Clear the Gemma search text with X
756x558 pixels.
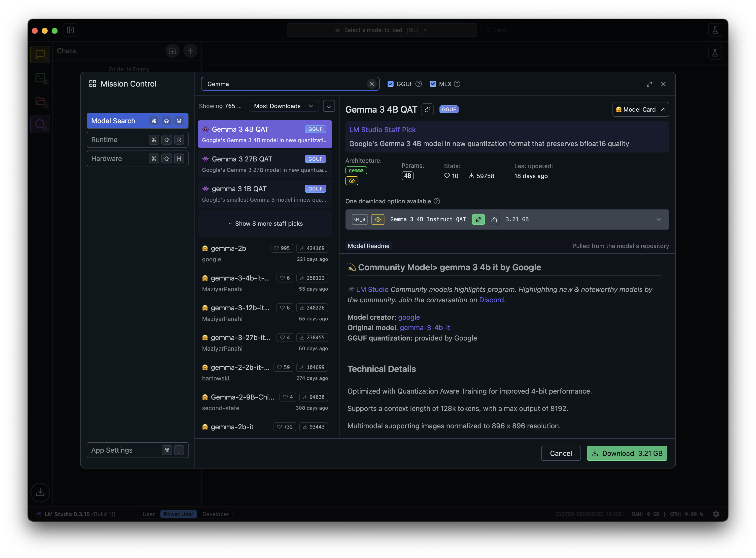(372, 84)
